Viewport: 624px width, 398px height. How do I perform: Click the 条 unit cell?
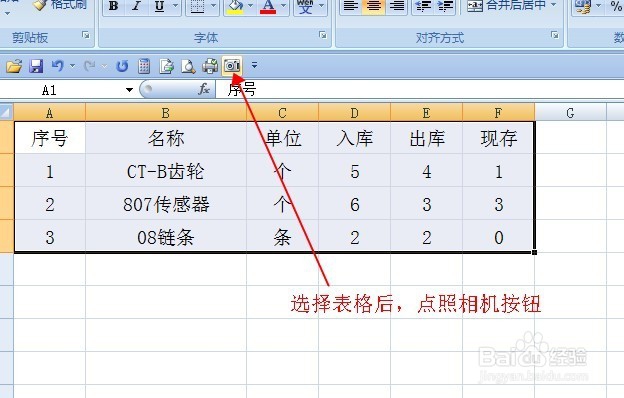282,237
